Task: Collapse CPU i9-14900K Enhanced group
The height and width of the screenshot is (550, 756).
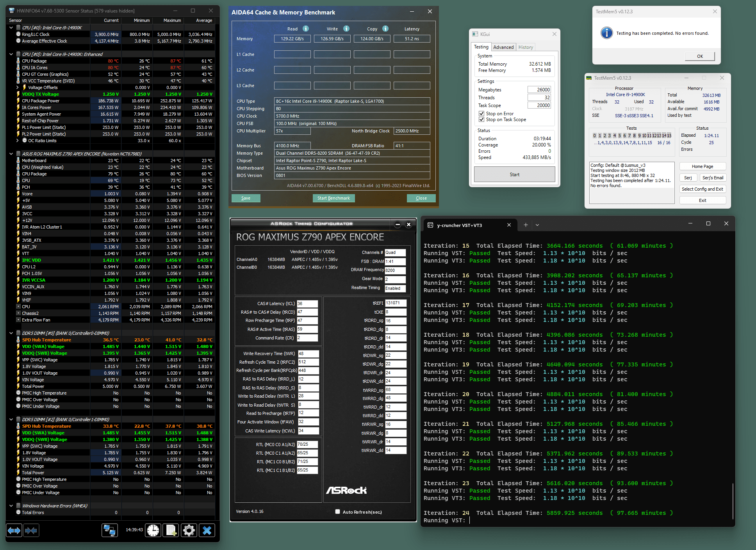Action: [11, 54]
